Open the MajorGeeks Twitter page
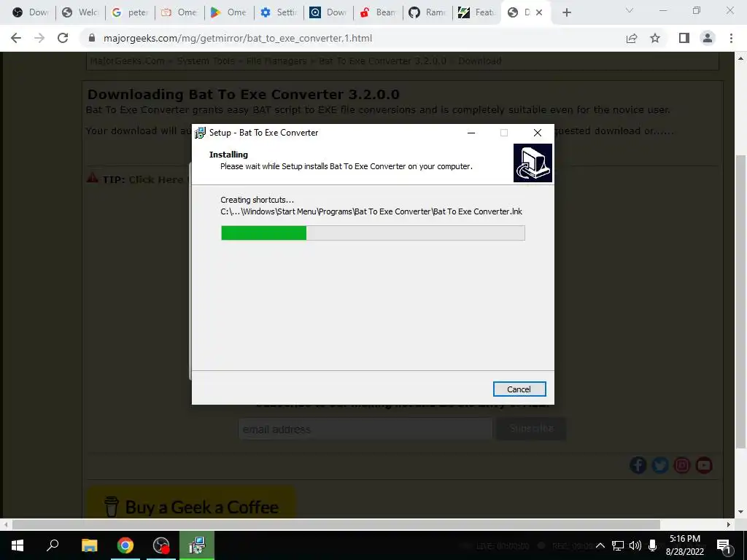 [660, 464]
